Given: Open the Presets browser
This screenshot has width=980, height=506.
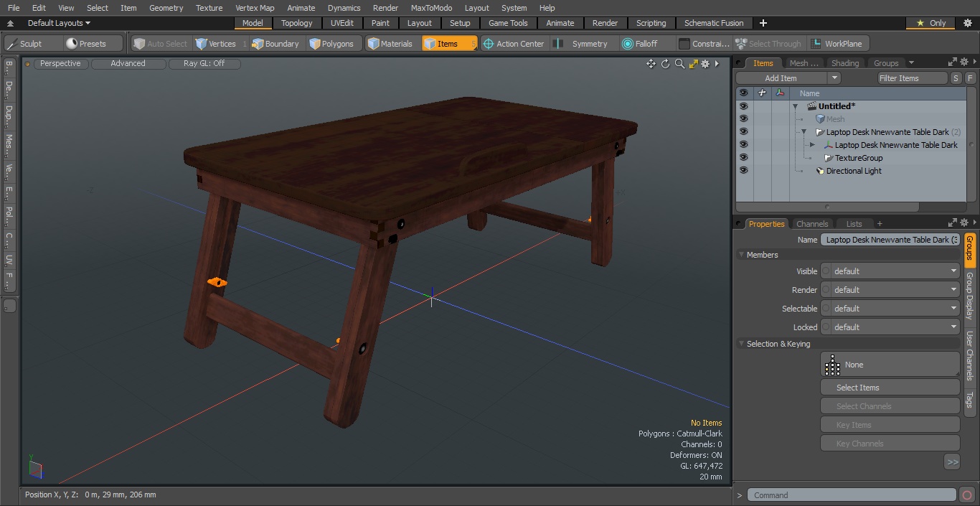Looking at the screenshot, I should (93, 44).
